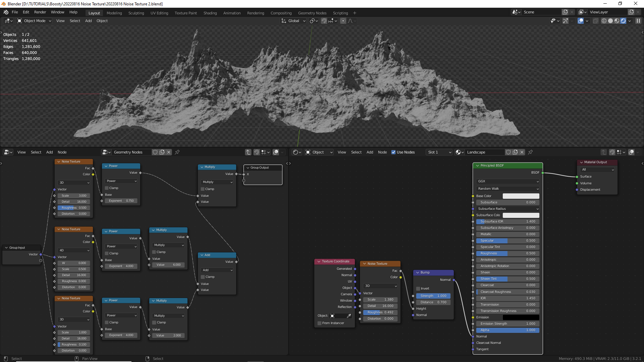Image resolution: width=644 pixels, height=362 pixels.
Task: Drag the Roughness slider in Principled BSDF
Action: click(x=508, y=253)
